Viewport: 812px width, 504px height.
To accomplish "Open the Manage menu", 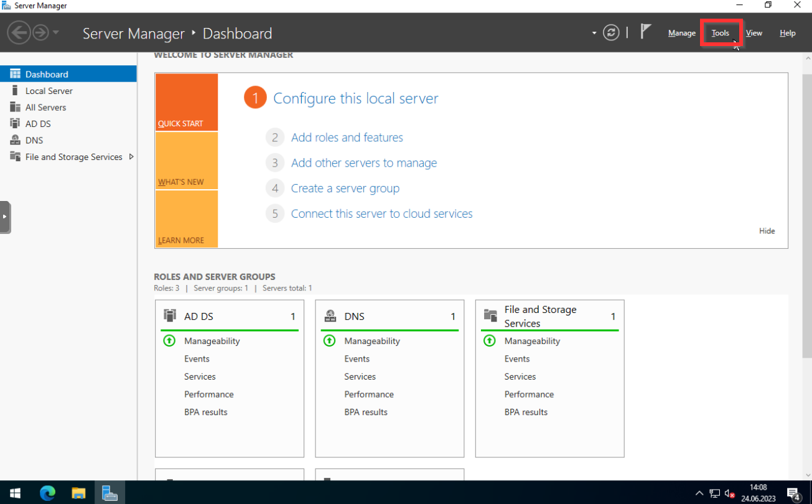I will 681,33.
